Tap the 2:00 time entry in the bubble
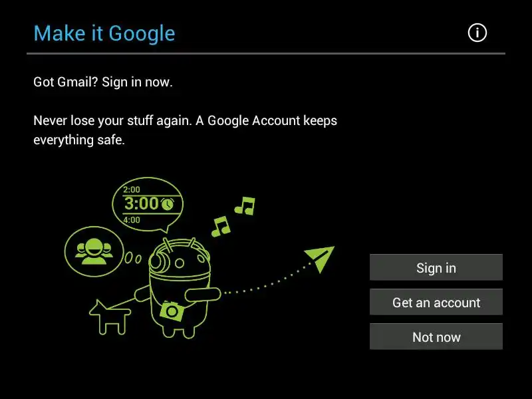The image size is (532, 399). [131, 190]
